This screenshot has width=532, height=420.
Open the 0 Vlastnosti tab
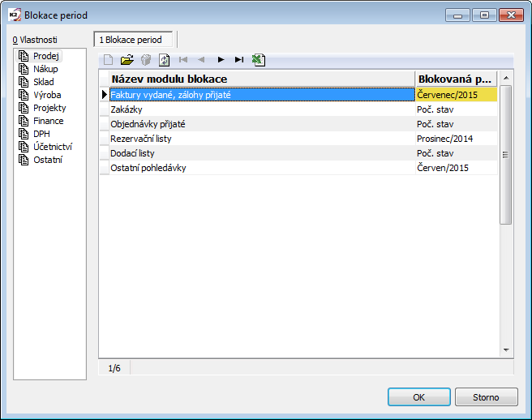click(x=35, y=40)
